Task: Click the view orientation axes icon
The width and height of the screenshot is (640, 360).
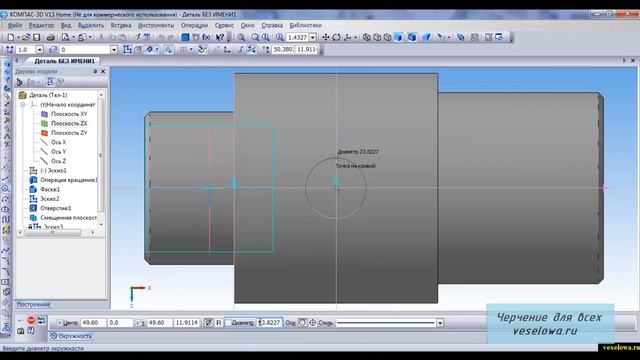Action: [x=348, y=37]
